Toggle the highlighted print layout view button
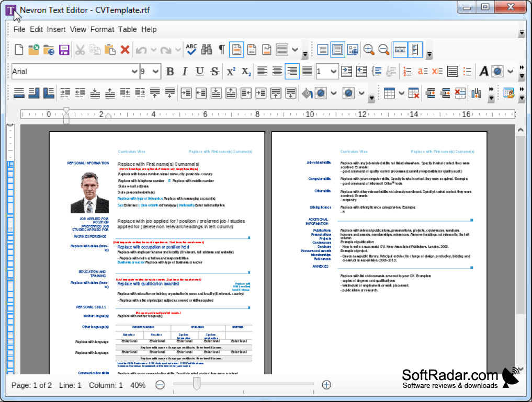 click(337, 50)
